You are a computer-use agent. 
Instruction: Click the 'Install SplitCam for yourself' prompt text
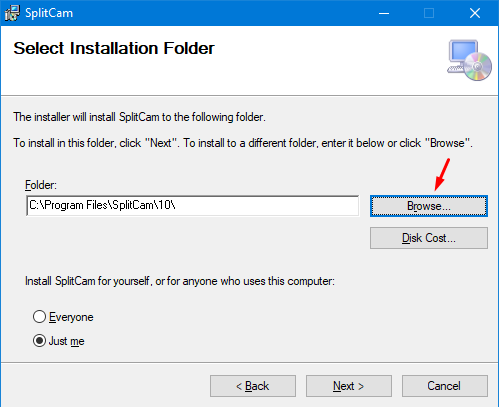(180, 281)
